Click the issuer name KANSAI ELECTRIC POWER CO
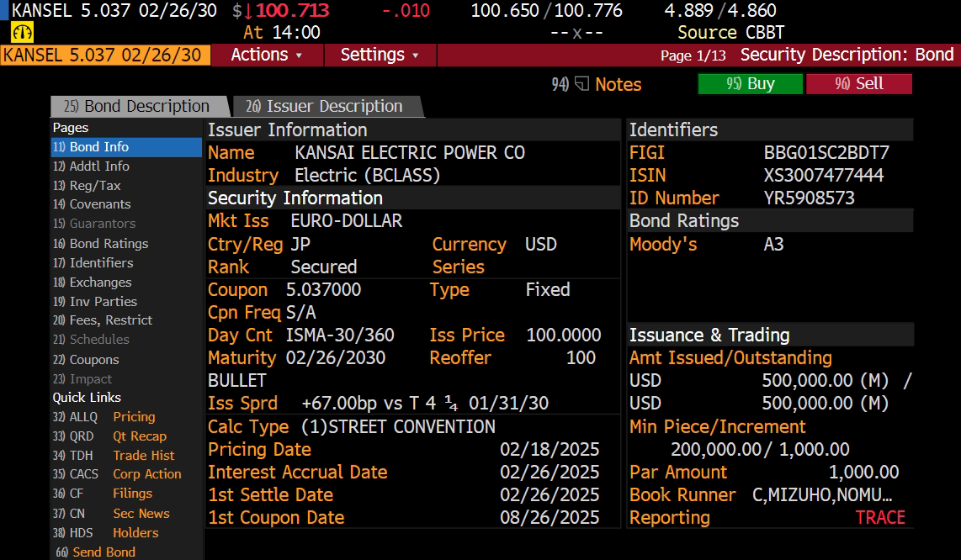 click(x=410, y=152)
